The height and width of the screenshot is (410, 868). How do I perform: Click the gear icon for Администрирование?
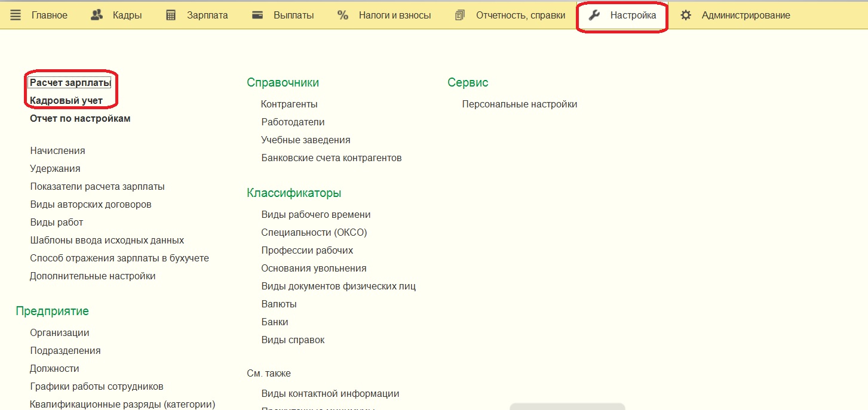coord(686,16)
